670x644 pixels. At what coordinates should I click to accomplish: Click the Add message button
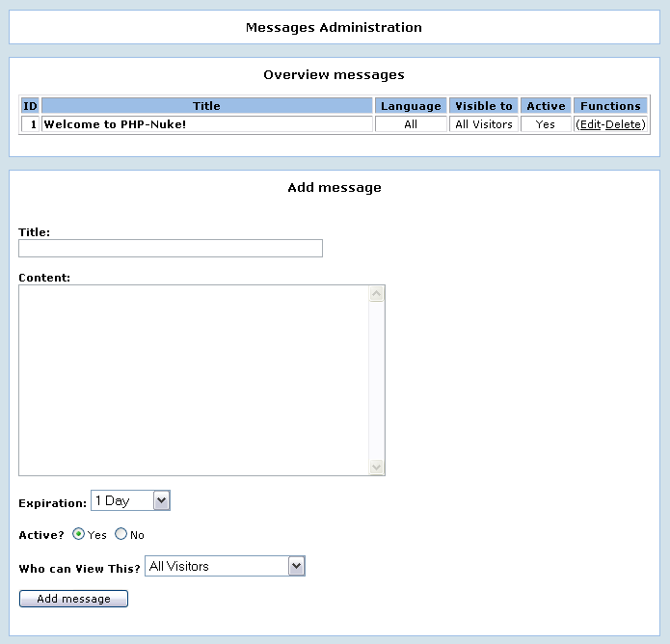click(x=73, y=599)
